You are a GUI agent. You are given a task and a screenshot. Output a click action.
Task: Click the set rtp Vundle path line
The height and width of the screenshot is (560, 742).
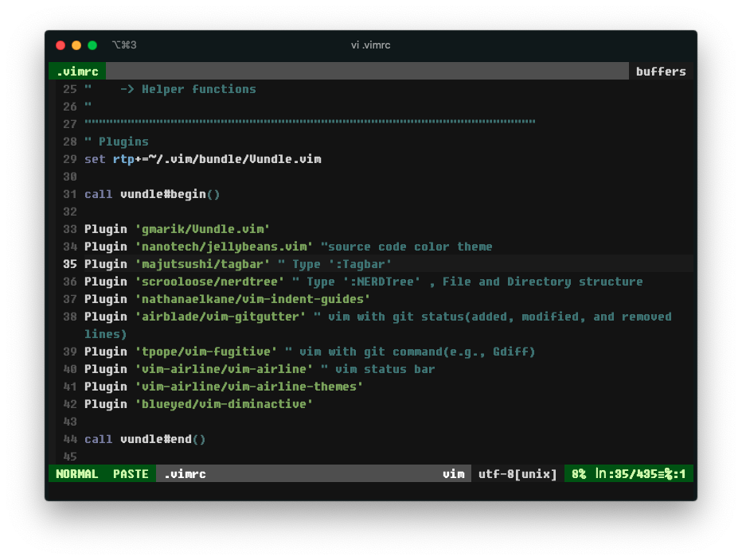tap(202, 159)
